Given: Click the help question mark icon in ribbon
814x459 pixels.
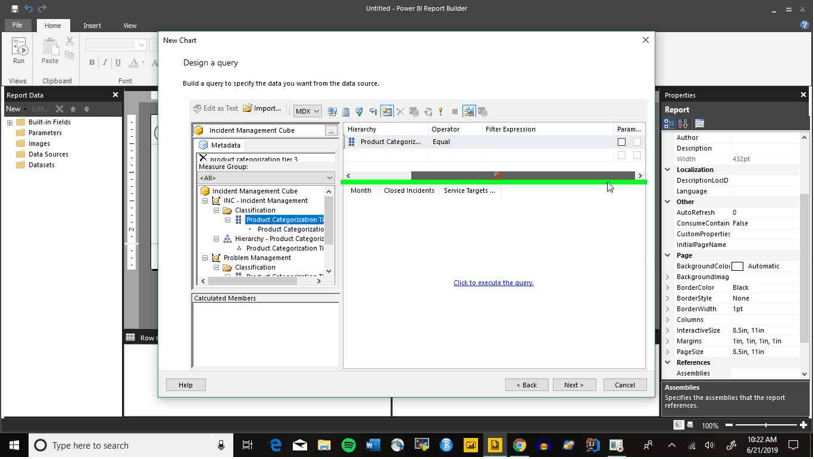Looking at the screenshot, I should click(804, 25).
